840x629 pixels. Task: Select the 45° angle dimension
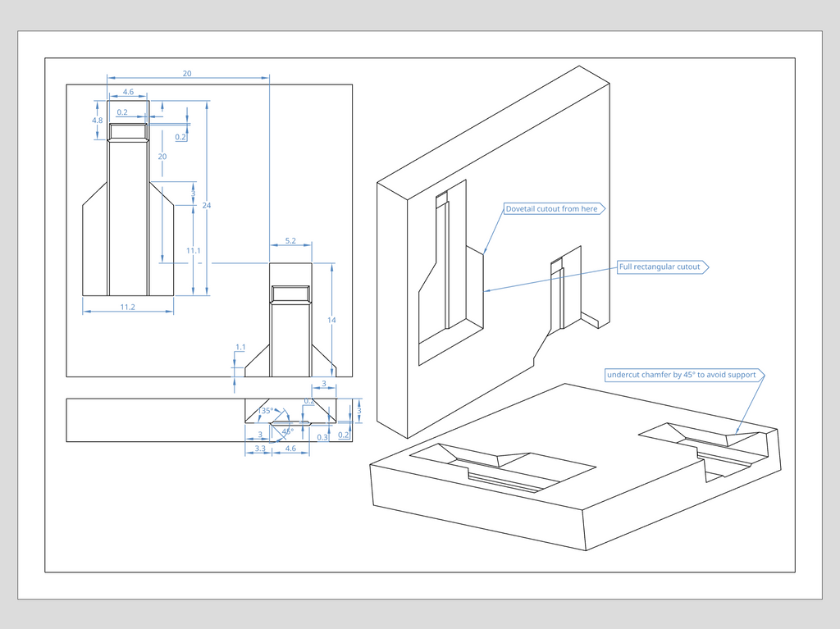288,431
